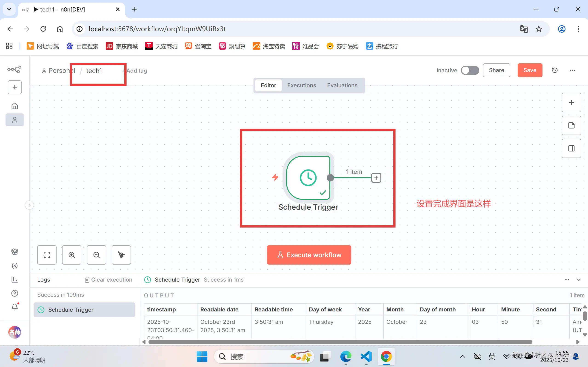588x367 pixels.
Task: Open Templates via the box icon
Action: pyautogui.click(x=14, y=252)
